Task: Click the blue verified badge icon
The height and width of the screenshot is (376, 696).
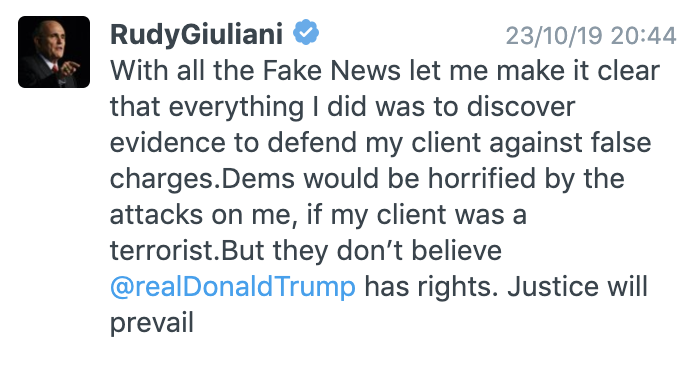Action: click(306, 32)
